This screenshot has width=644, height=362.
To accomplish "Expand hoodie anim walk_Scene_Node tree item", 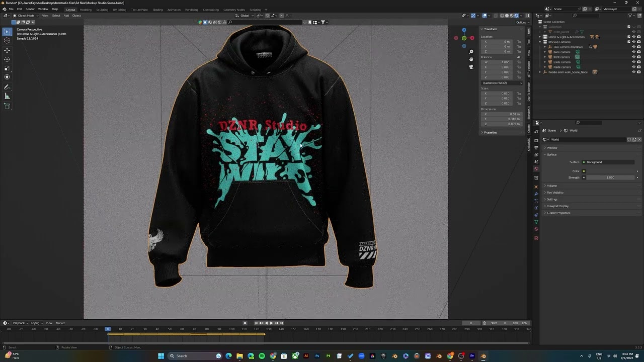I will (540, 72).
